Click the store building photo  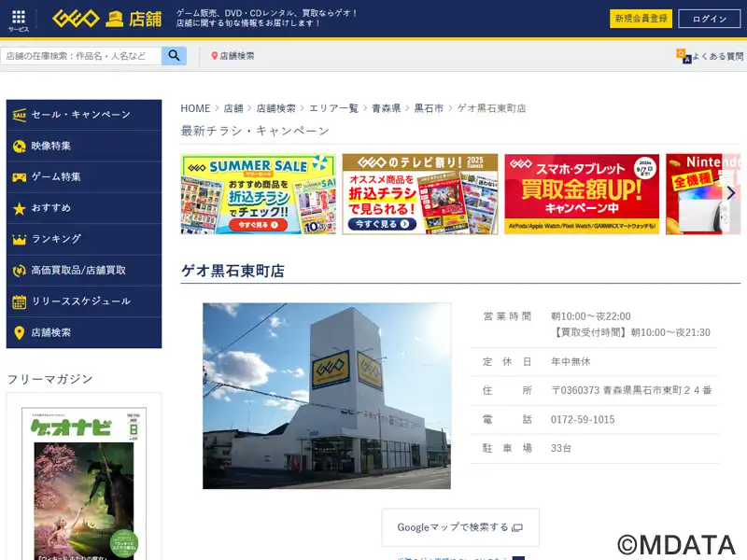pos(327,396)
